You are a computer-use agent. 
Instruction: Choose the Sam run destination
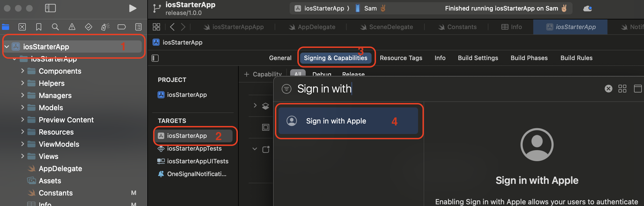click(x=370, y=8)
